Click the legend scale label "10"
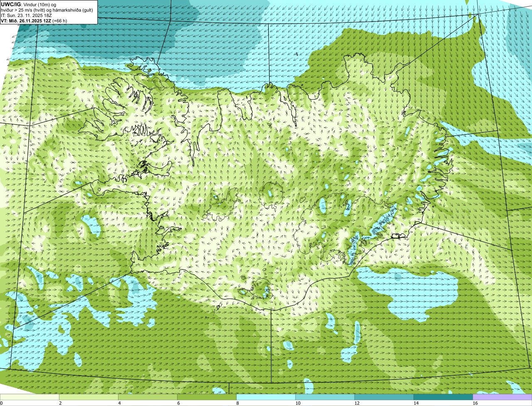 pos(298,403)
